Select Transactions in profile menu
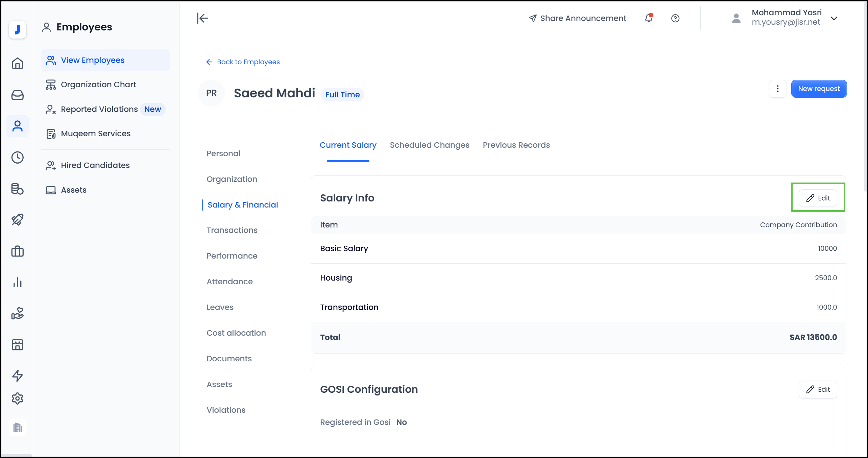The width and height of the screenshot is (868, 458). click(x=232, y=230)
